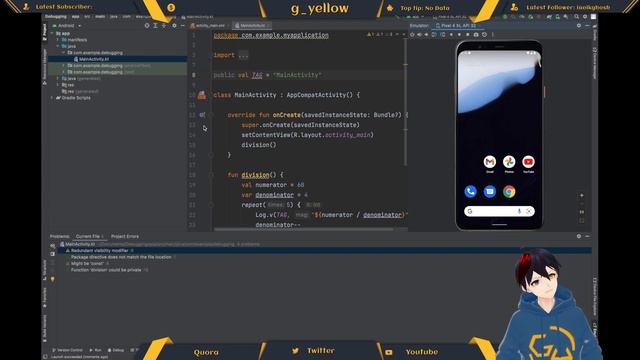Image resolution: width=640 pixels, height=360 pixels.
Task: Click the light bulb quick-fix icon in Problems
Action: 52,280
